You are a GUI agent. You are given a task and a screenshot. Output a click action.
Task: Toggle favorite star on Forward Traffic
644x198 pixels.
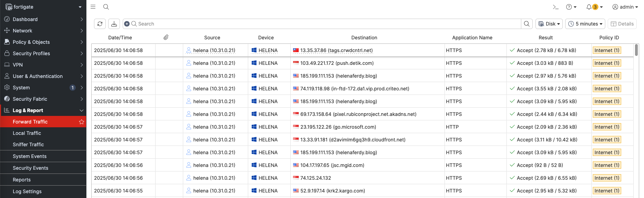pyautogui.click(x=82, y=122)
